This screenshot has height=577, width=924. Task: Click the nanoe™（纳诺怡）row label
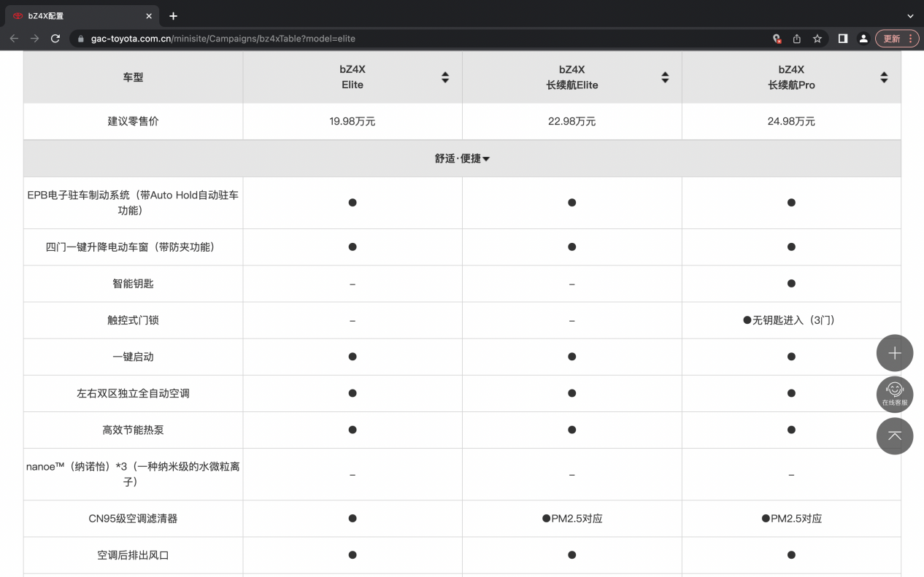133,474
